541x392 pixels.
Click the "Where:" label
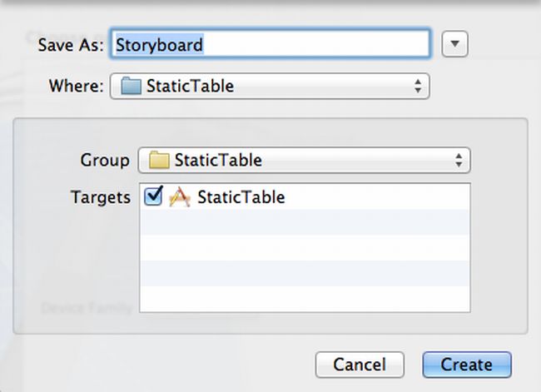77,86
